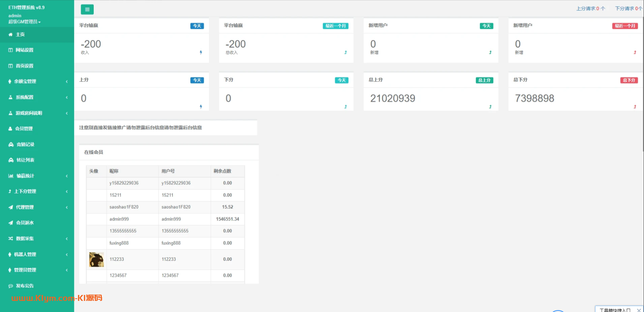Open 会员管理 via its user icon
Image resolution: width=644 pixels, height=312 pixels.
pyautogui.click(x=10, y=129)
